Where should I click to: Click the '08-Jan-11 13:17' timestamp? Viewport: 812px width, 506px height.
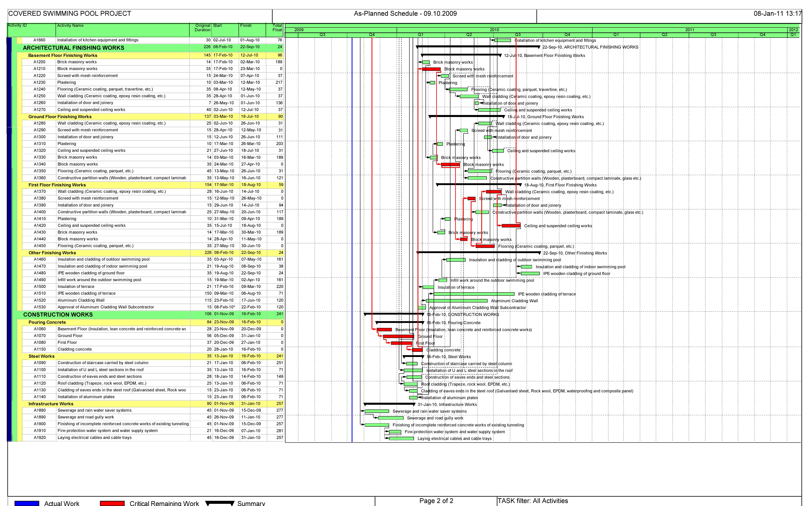click(778, 14)
